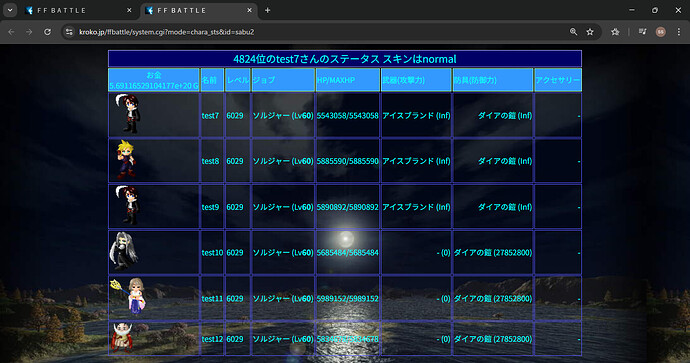Image resolution: width=690 pixels, height=363 pixels.
Task: Click HP value 5685484/5685484
Action: (x=348, y=253)
